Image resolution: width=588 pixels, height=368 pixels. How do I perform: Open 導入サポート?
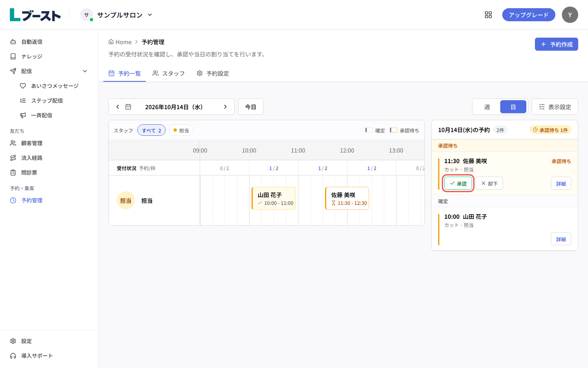[49, 356]
